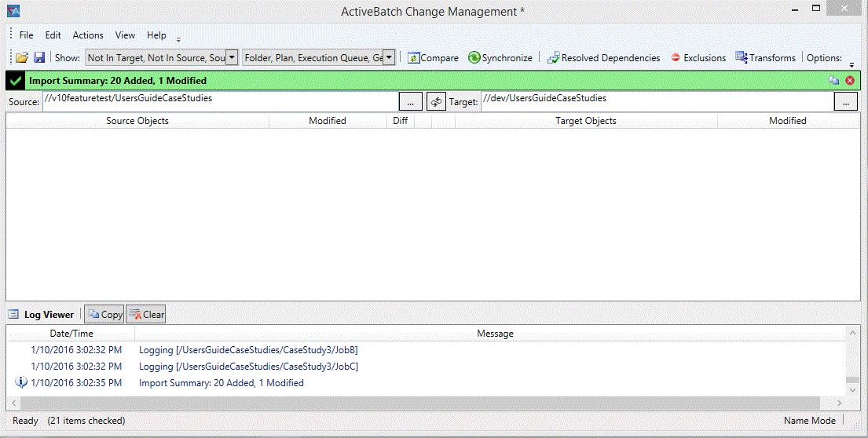868x438 pixels.
Task: Click the log horizontal scrollbar
Action: pyautogui.click(x=419, y=403)
